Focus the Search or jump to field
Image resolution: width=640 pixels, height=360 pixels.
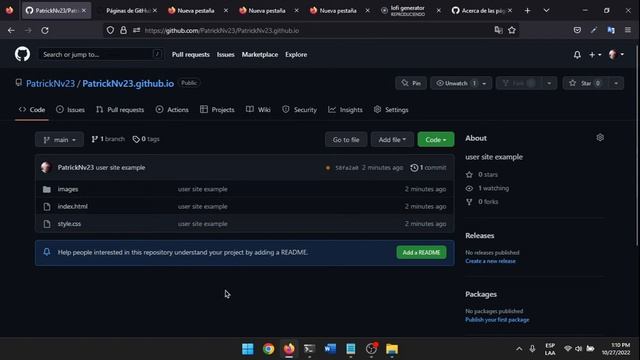[100, 54]
